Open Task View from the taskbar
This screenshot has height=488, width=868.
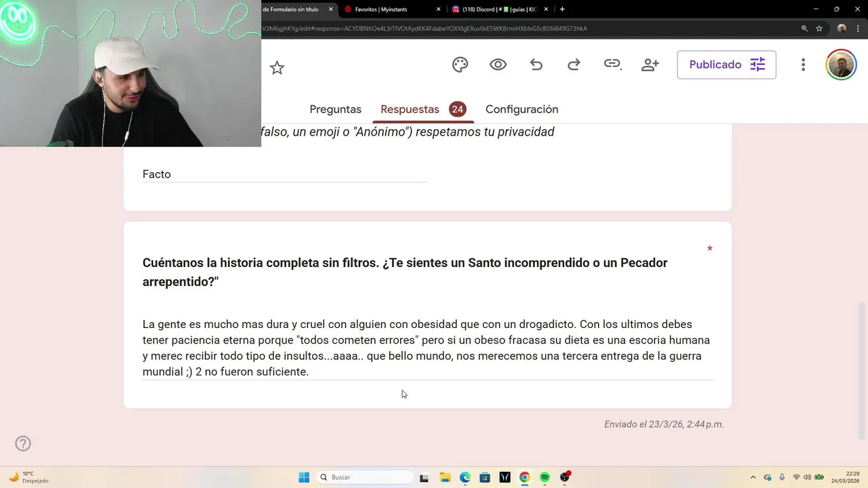click(425, 477)
